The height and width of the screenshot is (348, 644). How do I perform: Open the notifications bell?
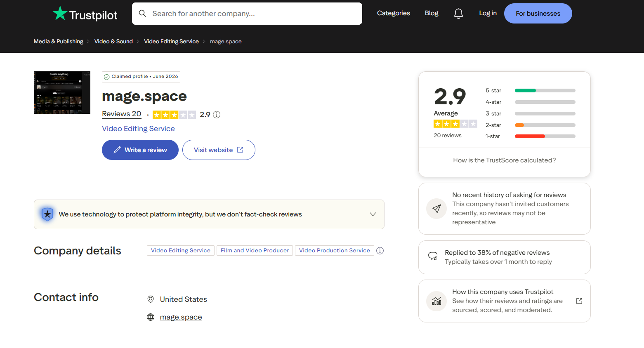pyautogui.click(x=458, y=14)
